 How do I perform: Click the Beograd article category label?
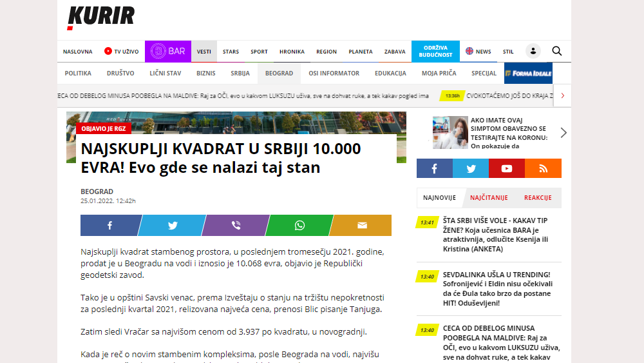[x=97, y=191]
